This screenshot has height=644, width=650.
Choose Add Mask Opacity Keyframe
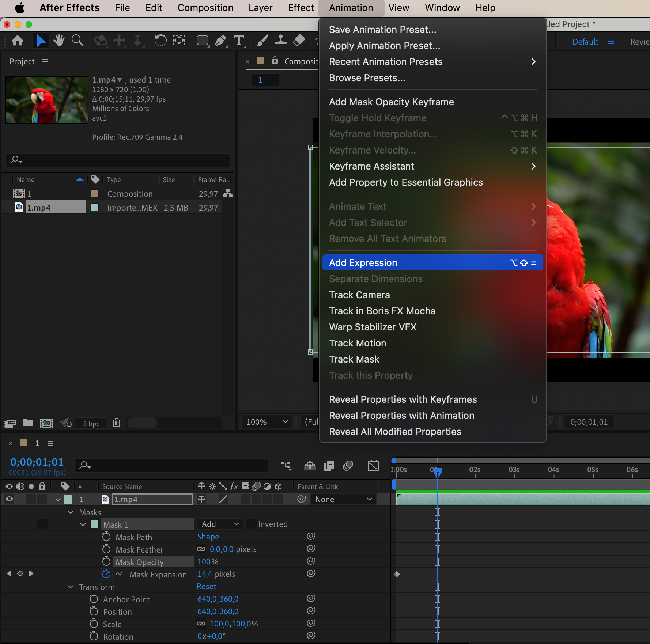432,102
